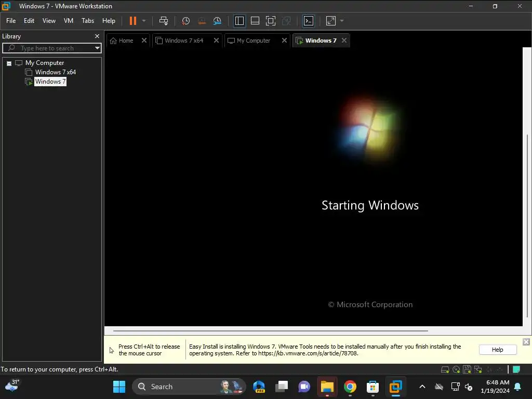Open the Help menu

pos(109,21)
